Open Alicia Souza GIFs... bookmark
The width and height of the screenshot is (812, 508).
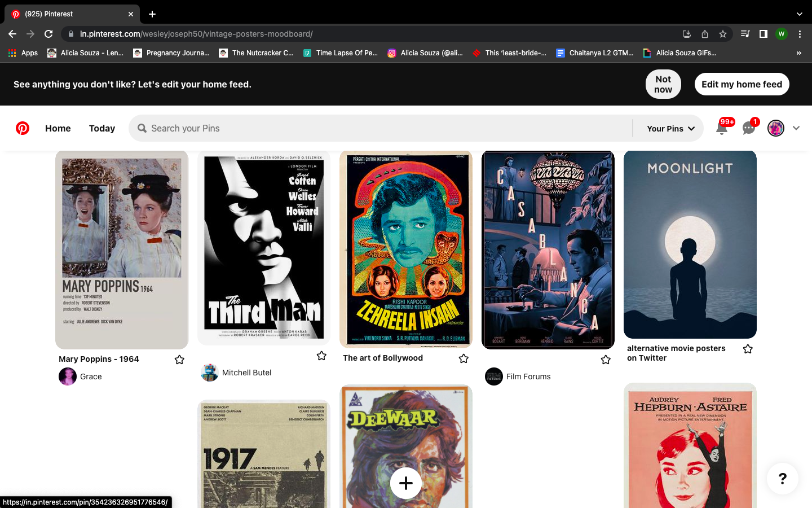point(680,53)
